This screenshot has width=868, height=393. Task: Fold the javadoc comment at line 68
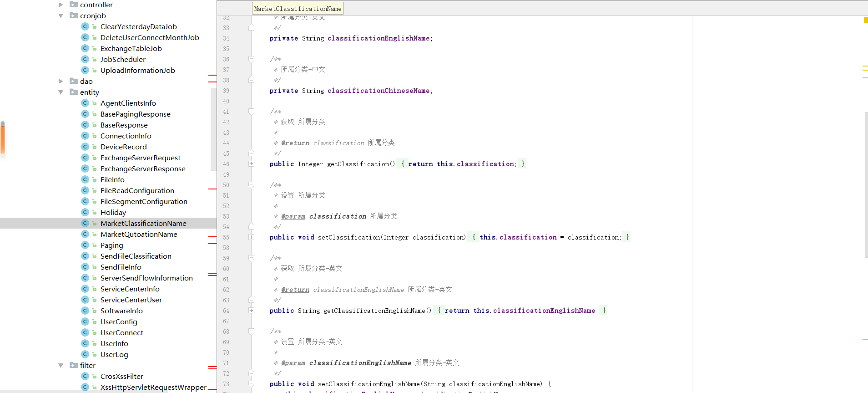pos(251,331)
